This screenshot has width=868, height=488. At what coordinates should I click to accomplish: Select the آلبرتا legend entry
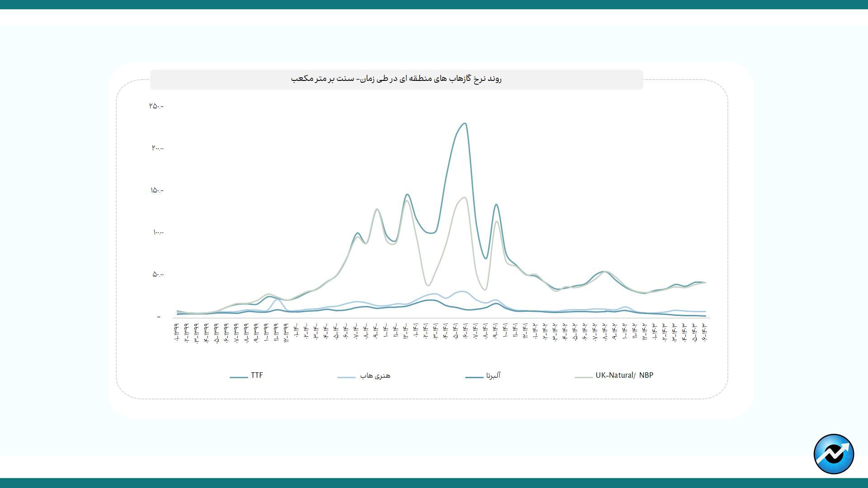[483, 376]
